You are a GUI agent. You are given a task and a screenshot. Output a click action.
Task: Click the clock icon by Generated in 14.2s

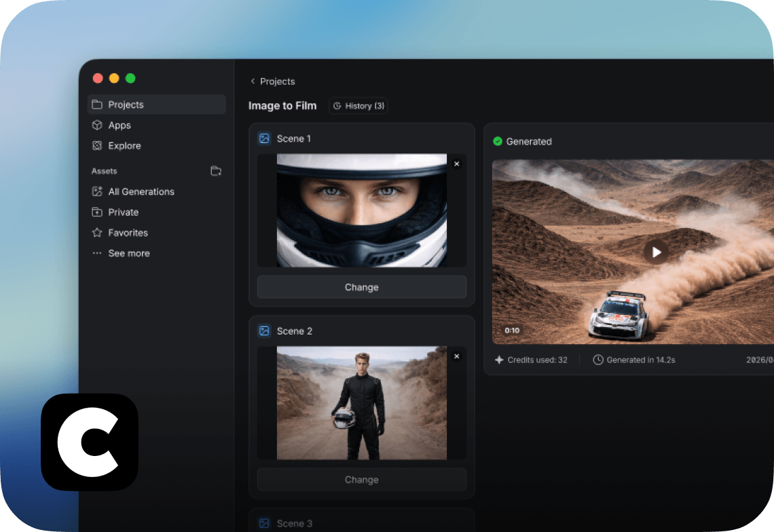coord(597,360)
